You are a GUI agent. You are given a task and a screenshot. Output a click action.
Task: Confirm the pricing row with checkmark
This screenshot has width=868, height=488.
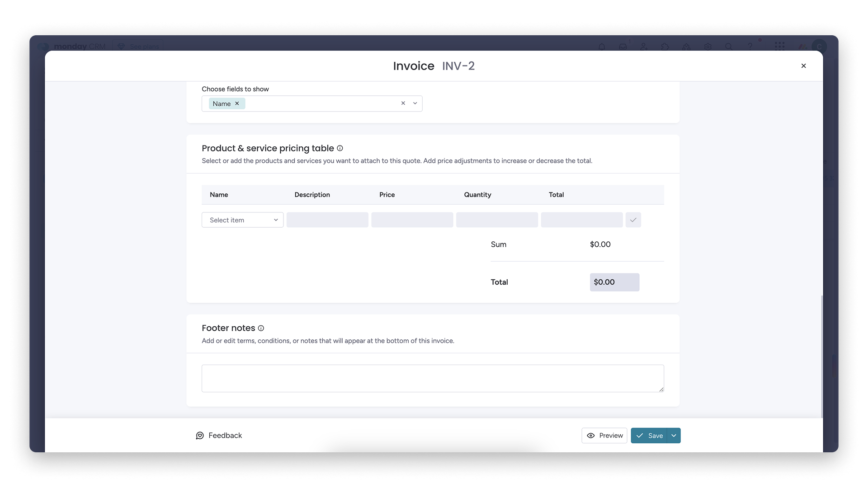633,220
